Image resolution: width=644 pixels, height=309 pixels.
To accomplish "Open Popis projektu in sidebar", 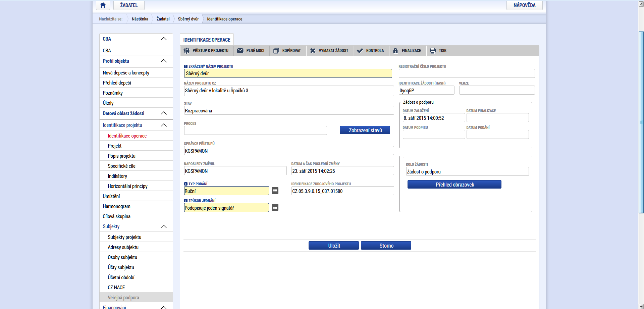I will point(136,156).
